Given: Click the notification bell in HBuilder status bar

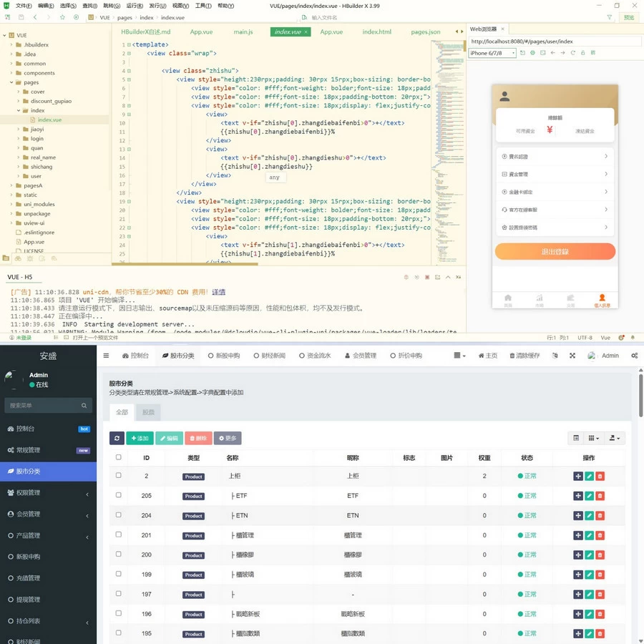Looking at the screenshot, I should [x=633, y=338].
